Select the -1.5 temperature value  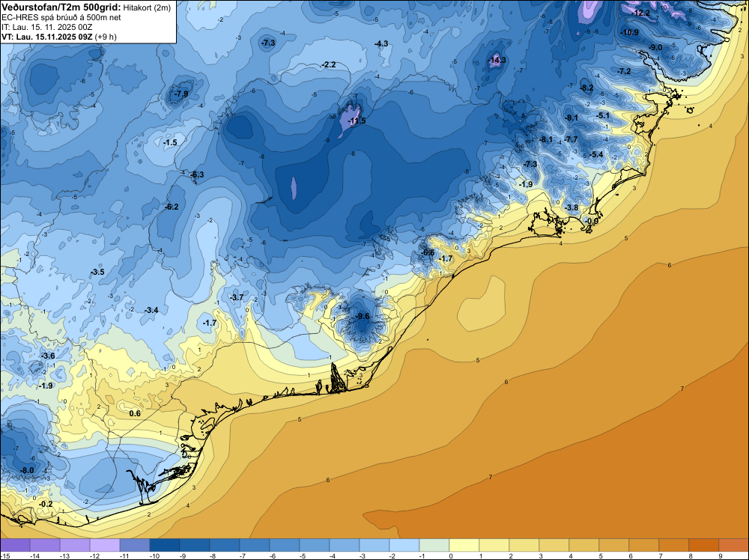pyautogui.click(x=170, y=142)
